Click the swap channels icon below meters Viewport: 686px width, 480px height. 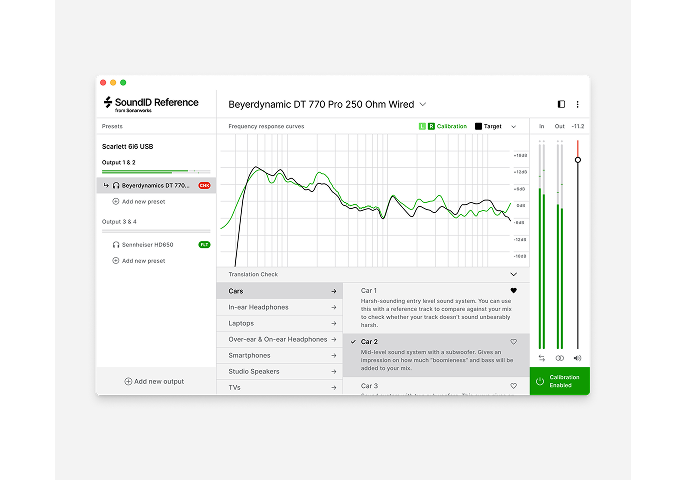(542, 358)
